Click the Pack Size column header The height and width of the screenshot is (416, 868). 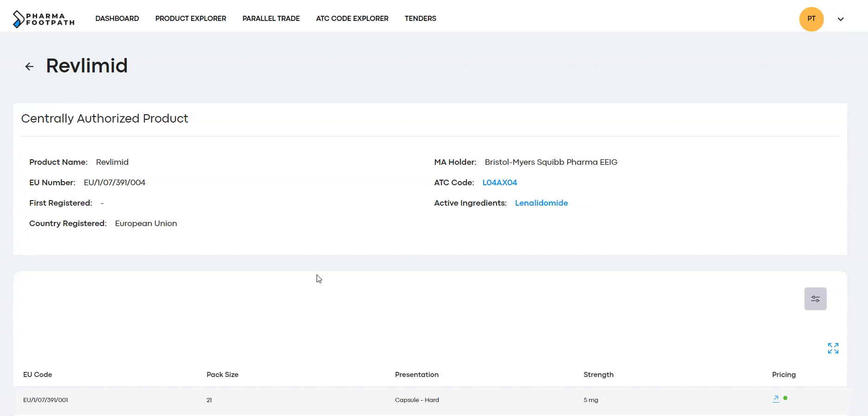click(x=222, y=375)
